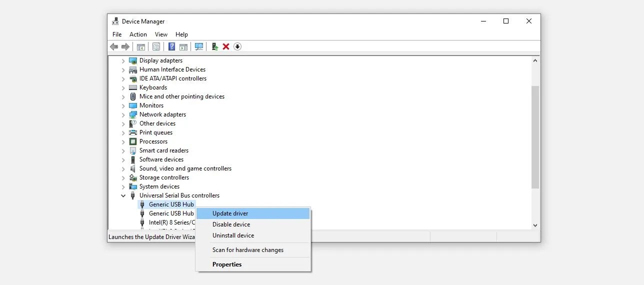Click the Human Interface Devices icon
The height and width of the screenshot is (285, 644).
pos(133,69)
